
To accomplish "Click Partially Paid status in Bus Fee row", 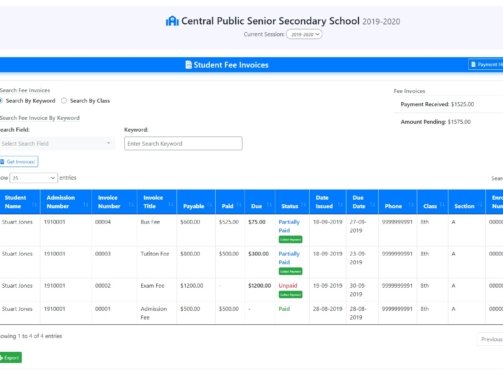I will [x=289, y=226].
